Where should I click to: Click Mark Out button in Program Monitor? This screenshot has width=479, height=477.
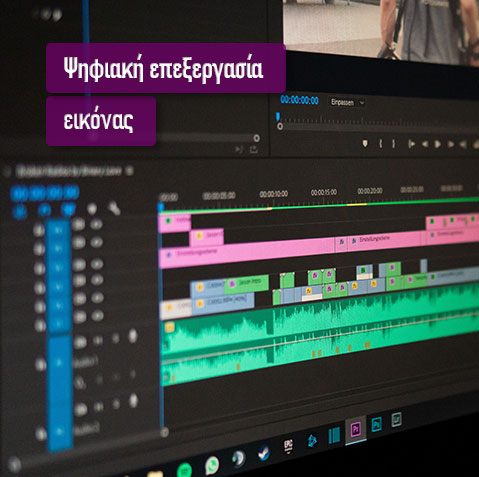(394, 144)
